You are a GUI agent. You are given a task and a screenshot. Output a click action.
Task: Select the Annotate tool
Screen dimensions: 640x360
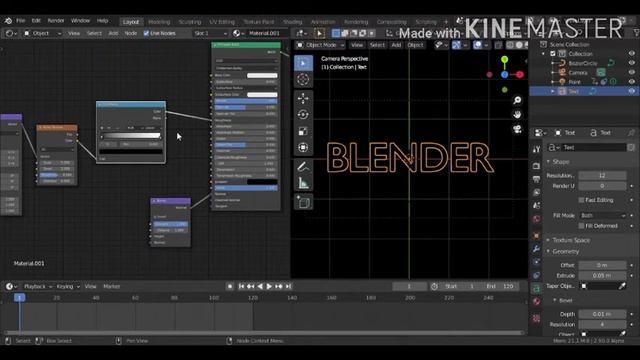303,167
